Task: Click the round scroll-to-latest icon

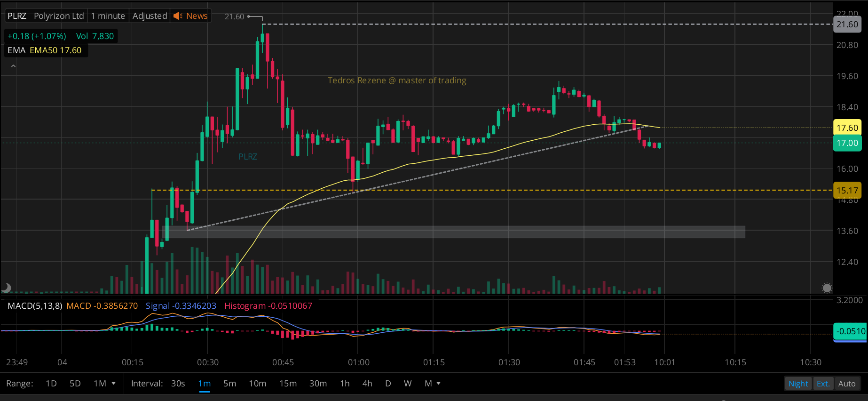Action: pos(827,288)
